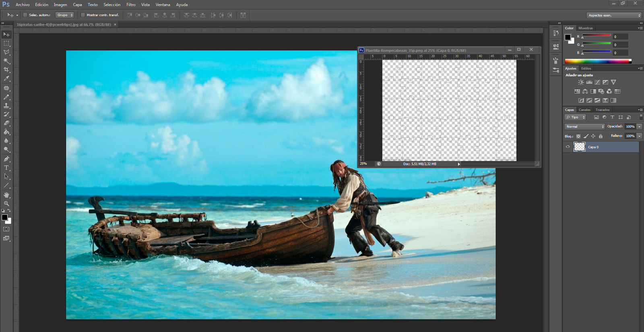Enable the Selec. autom. checkbox
Screen dimensions: 644x332
point(25,15)
